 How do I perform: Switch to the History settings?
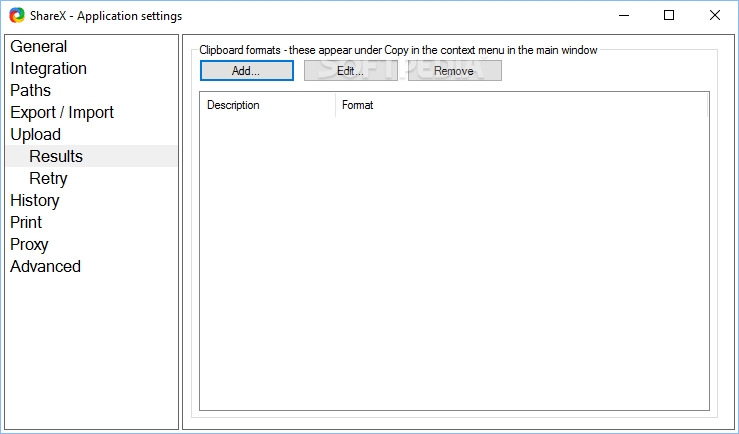[35, 200]
